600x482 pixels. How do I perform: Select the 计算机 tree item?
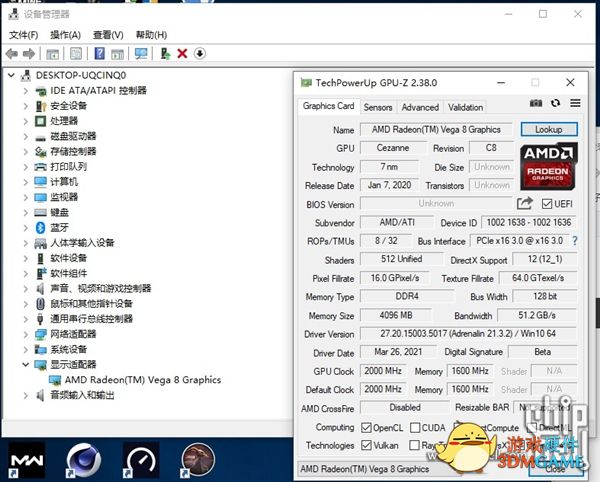[64, 182]
